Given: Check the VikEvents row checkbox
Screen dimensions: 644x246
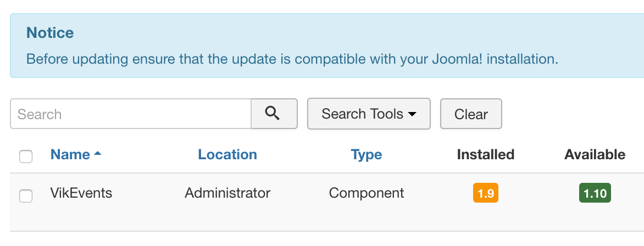Looking at the screenshot, I should tap(26, 196).
